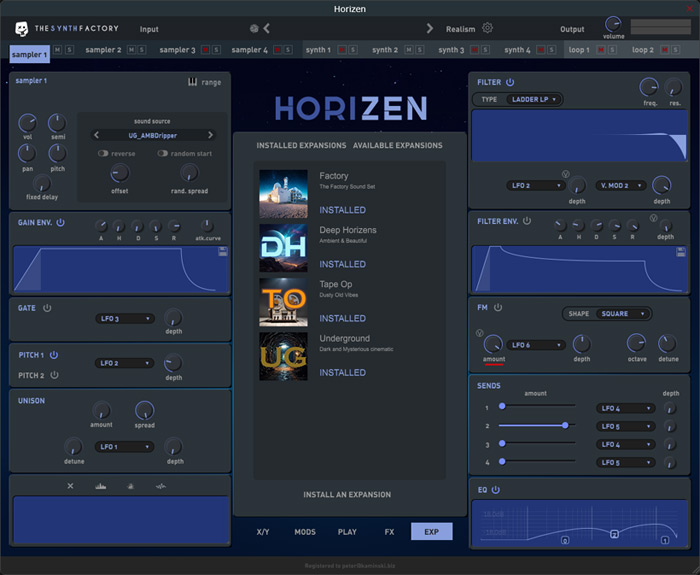700x575 pixels.
Task: Toggle GAIN ENV. power button
Action: coord(60,222)
